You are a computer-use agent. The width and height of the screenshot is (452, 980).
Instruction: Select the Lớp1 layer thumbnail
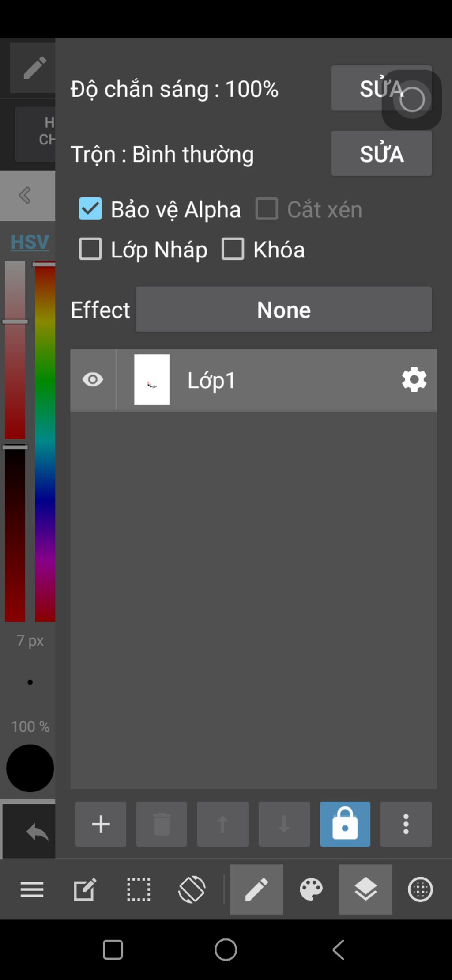[152, 379]
